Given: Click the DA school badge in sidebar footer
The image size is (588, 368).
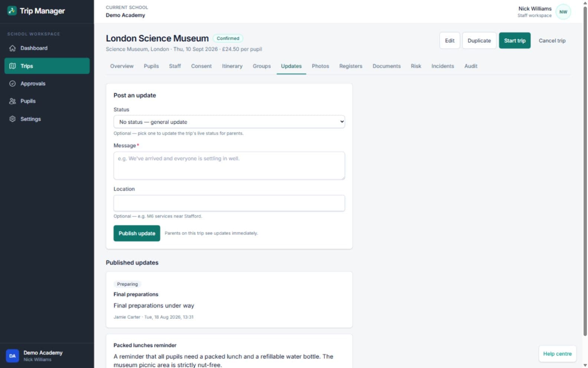Looking at the screenshot, I should point(12,356).
